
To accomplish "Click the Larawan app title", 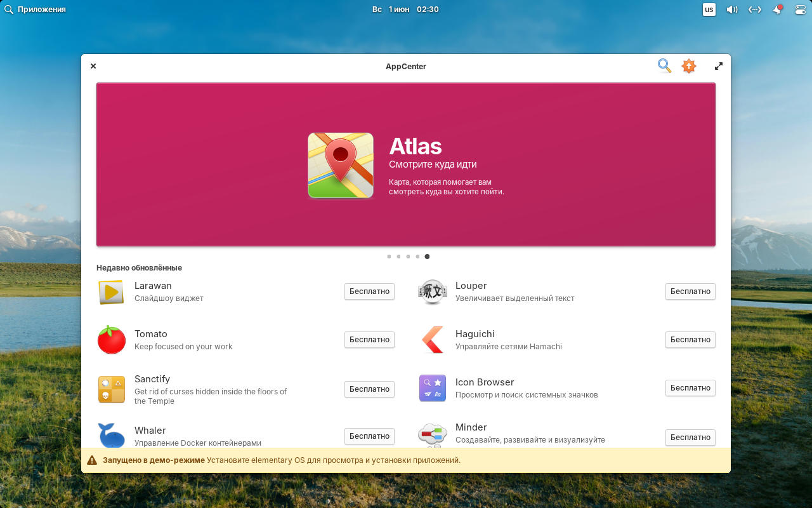I will point(153,286).
